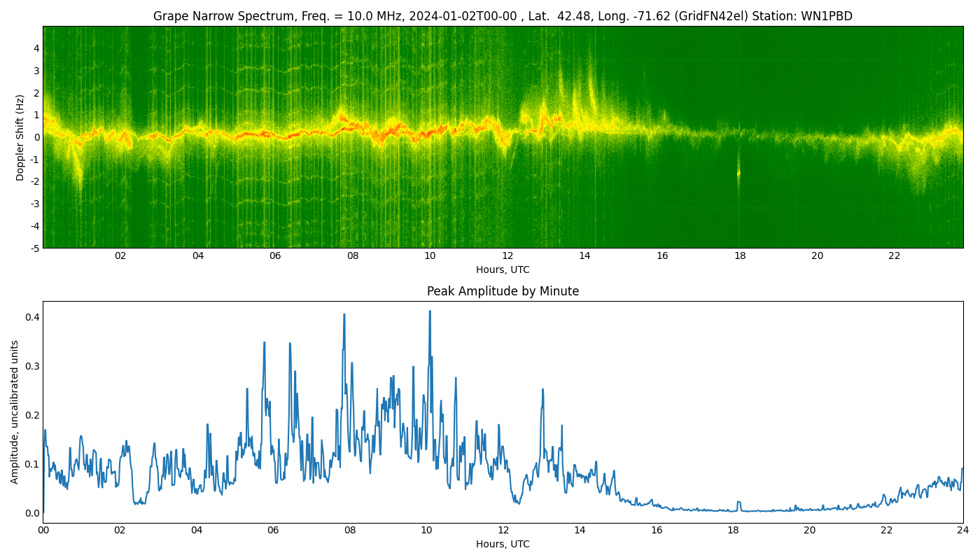Click the amplitude dip just after hour 12

point(517,501)
